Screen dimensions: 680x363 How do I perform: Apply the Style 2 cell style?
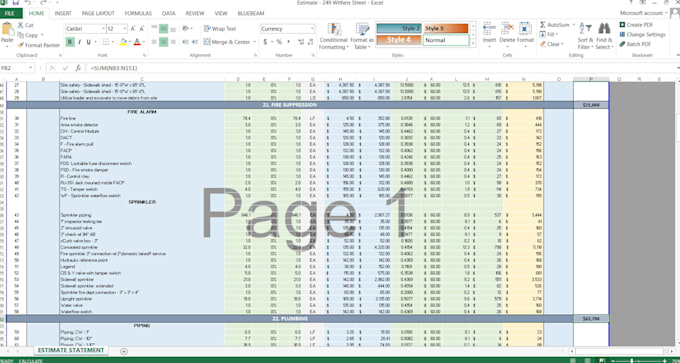tap(399, 29)
